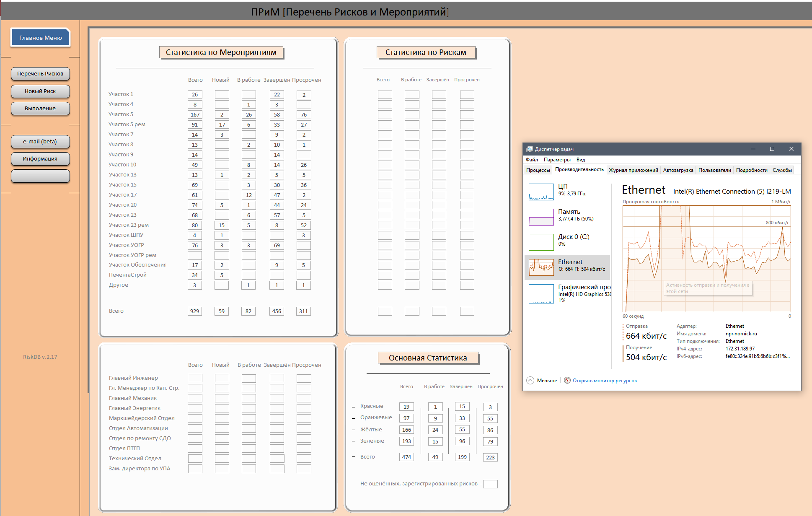Open the Файл menu
Image resolution: width=812 pixels, height=516 pixels.
pyautogui.click(x=531, y=160)
